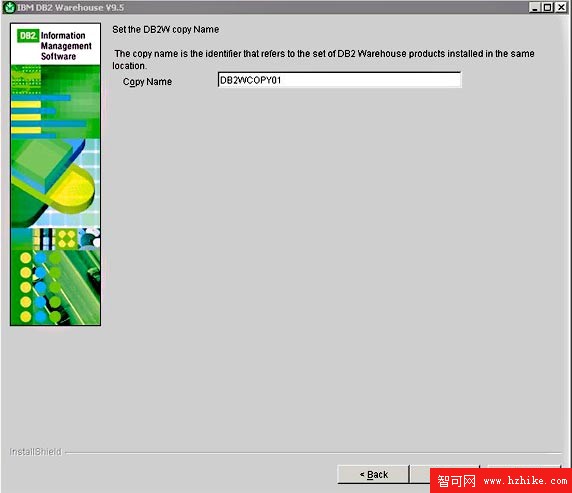Screen dimensions: 572x493
Task: Click the 'Set the DB2W copy Name' heading
Action: 166,30
